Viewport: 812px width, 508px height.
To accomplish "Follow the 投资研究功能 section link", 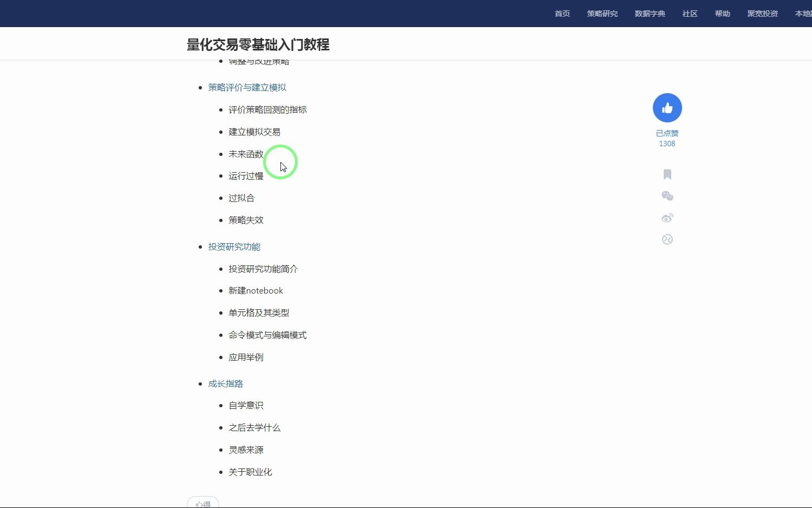I will click(234, 246).
